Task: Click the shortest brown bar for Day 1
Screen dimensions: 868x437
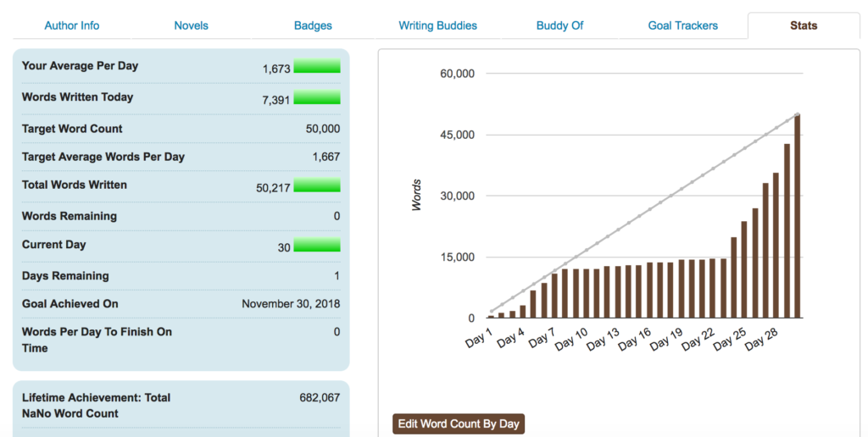Action: [491, 317]
